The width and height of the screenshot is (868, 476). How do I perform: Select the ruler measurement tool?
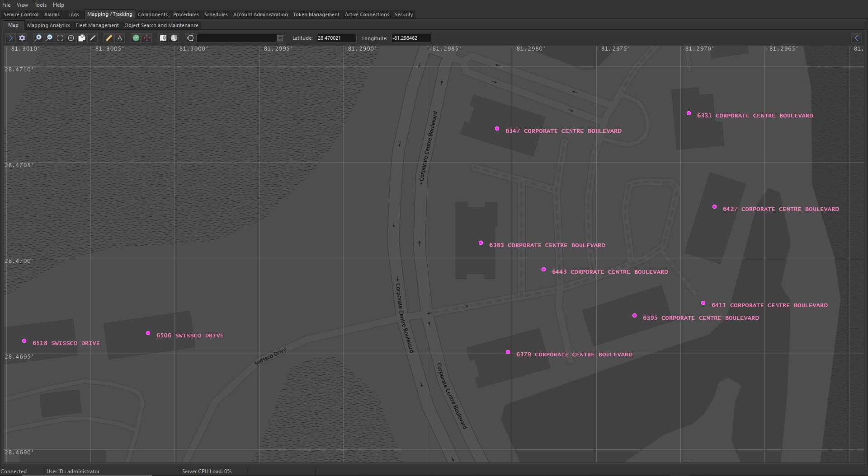108,38
